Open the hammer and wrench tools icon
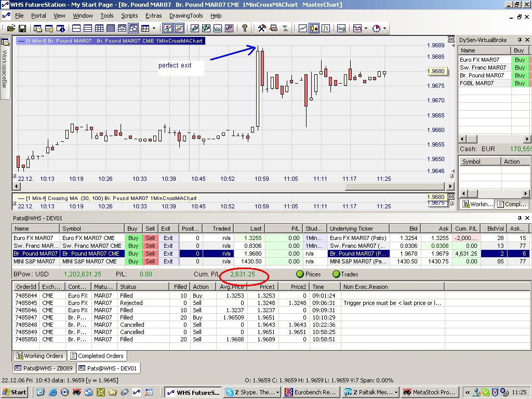Viewport: 532px width, 399px height. coord(262,28)
